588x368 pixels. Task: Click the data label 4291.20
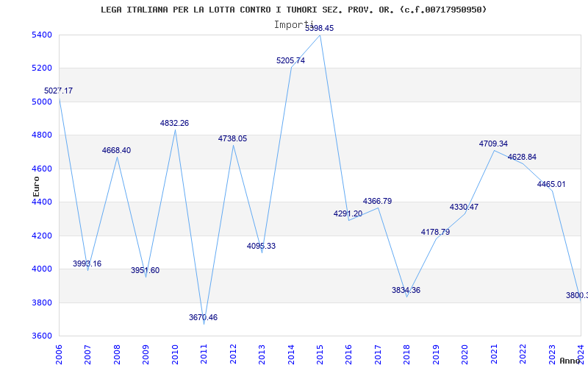[x=348, y=213]
